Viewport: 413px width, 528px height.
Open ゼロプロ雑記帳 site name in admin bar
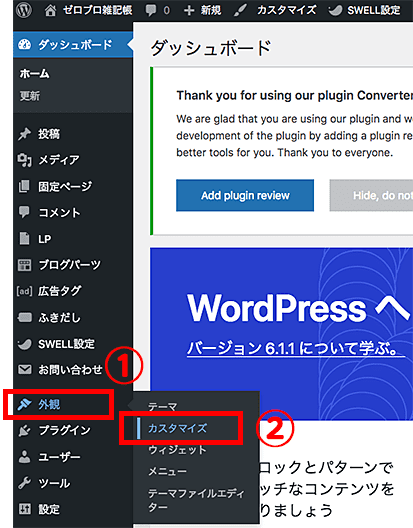click(x=98, y=10)
